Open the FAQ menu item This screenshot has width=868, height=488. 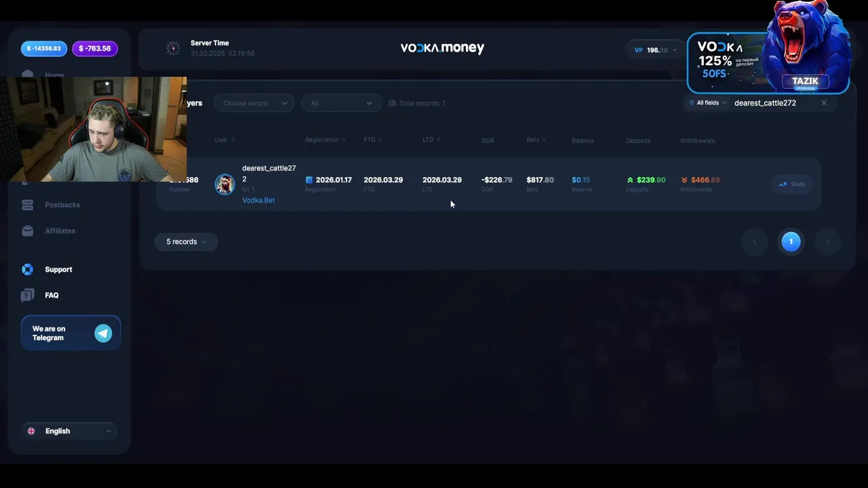coord(52,296)
